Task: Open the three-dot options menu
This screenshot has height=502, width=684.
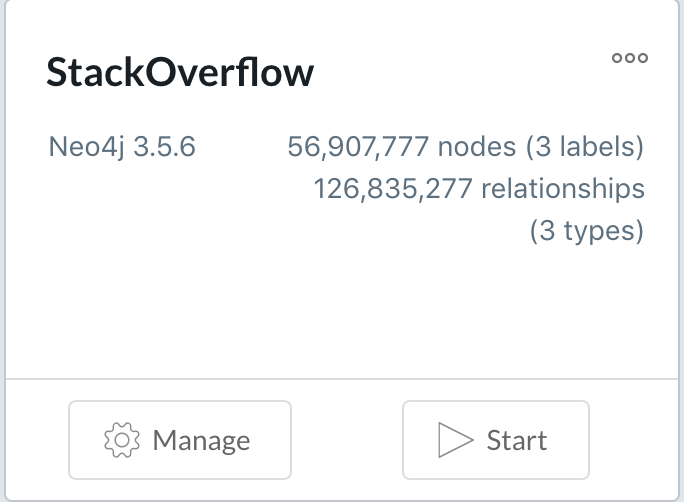Action: (629, 58)
